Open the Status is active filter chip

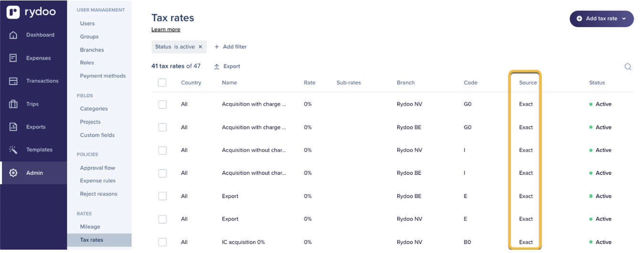pyautogui.click(x=175, y=47)
